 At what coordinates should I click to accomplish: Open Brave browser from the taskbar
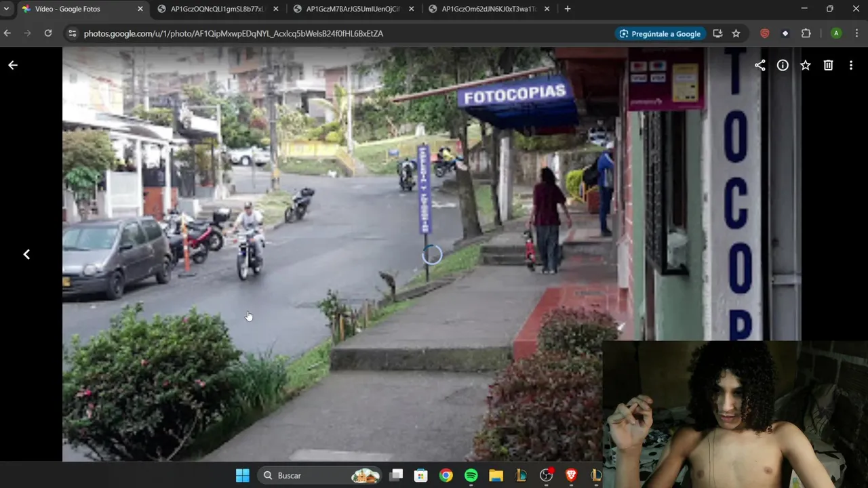tap(571, 475)
